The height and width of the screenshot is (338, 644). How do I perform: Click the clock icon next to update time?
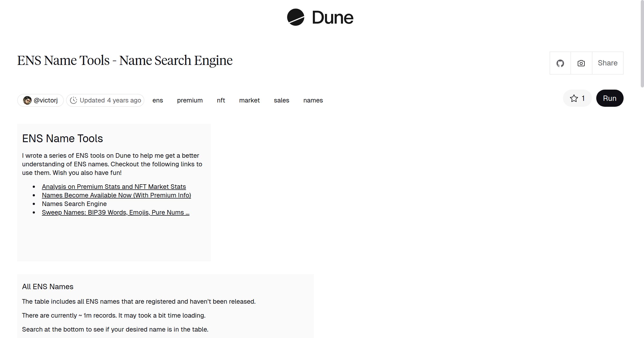(x=74, y=100)
